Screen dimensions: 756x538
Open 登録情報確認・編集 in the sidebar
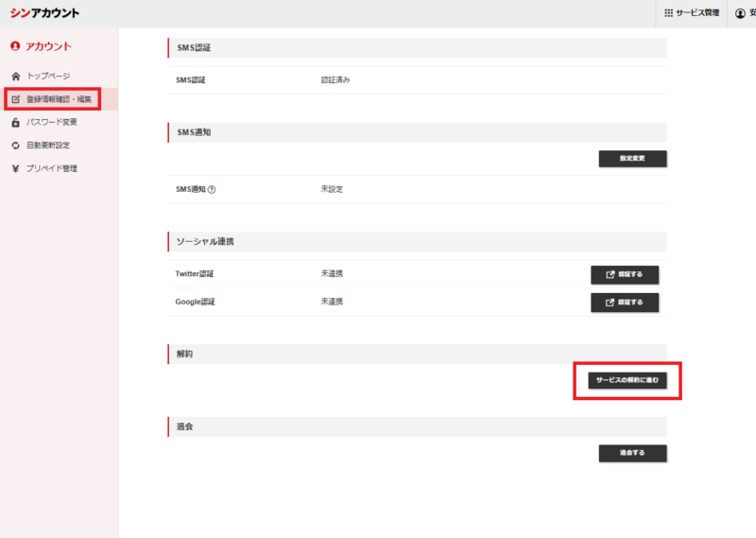[x=59, y=99]
